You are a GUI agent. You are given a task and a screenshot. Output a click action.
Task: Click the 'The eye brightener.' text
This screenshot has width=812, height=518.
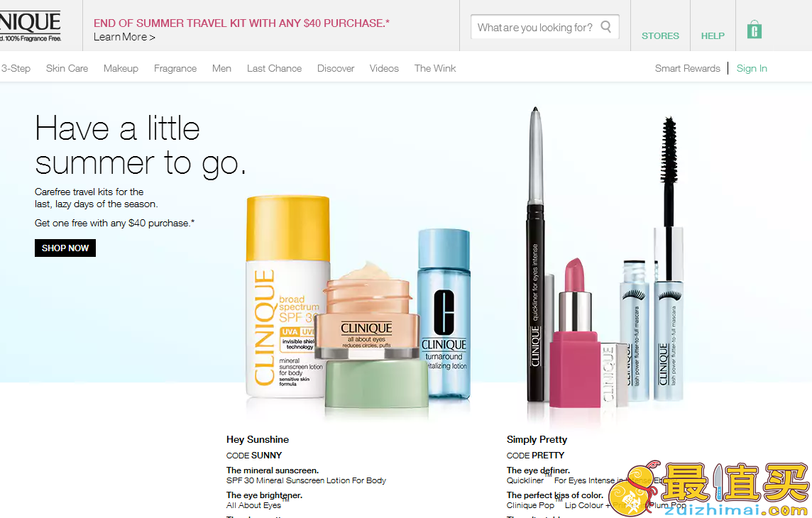click(x=264, y=495)
